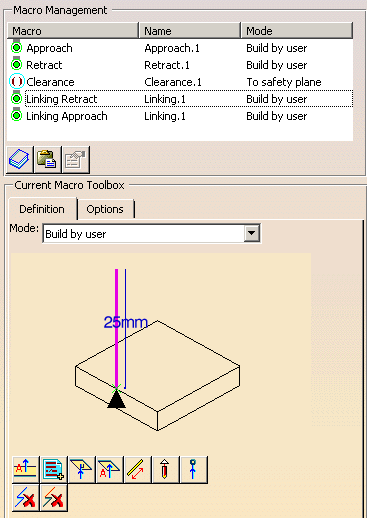Switch to the Definition tab

coord(42,209)
